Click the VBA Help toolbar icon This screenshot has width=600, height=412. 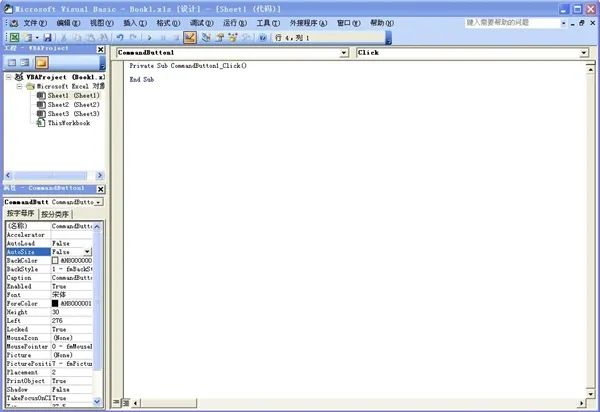pyautogui.click(x=262, y=37)
